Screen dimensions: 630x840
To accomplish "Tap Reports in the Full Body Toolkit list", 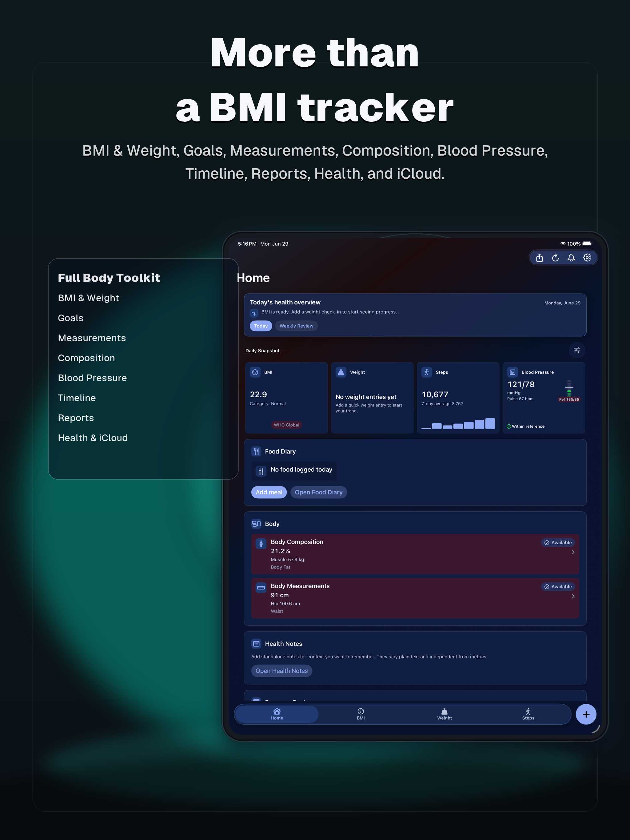I will tap(76, 418).
